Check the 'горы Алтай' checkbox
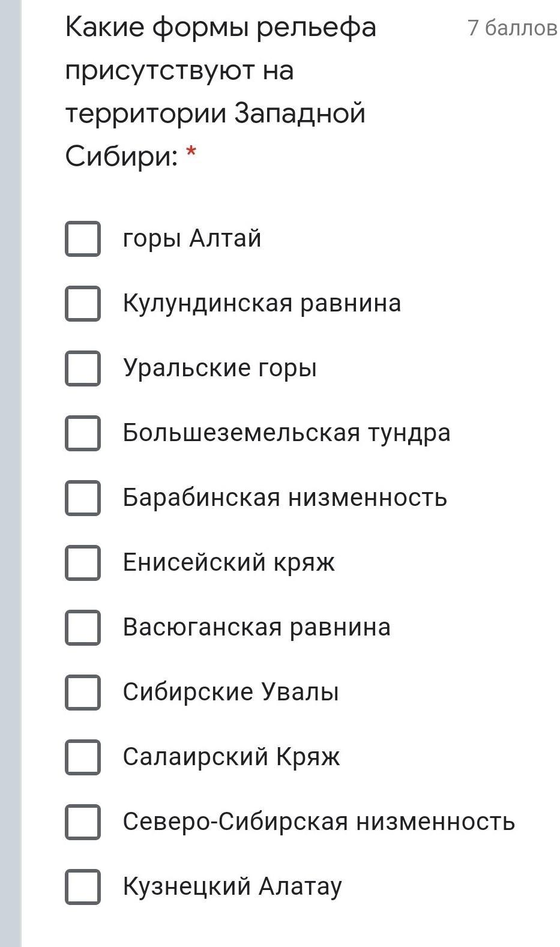The image size is (560, 947). pos(83,239)
